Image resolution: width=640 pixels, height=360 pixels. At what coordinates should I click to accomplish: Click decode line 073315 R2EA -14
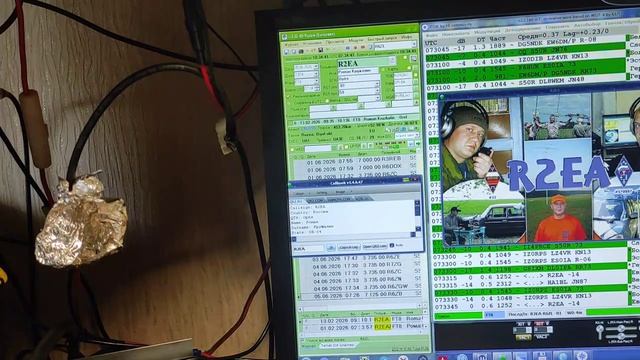tap(530, 277)
